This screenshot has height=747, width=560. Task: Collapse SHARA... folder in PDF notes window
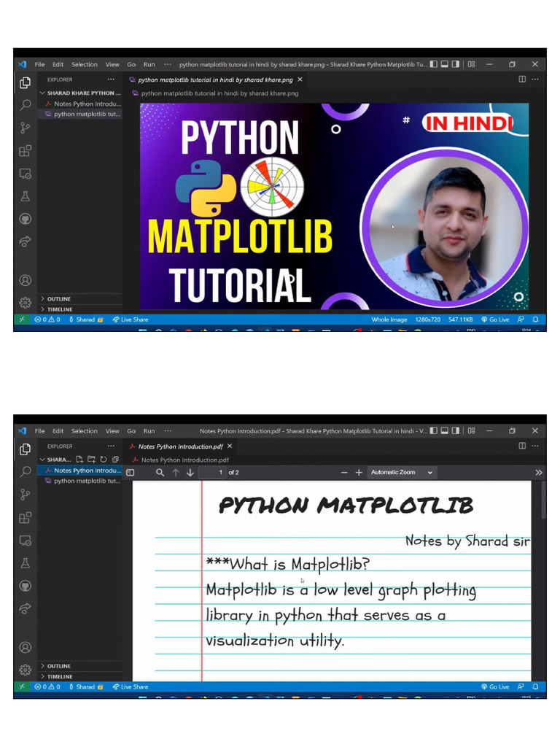pos(55,460)
